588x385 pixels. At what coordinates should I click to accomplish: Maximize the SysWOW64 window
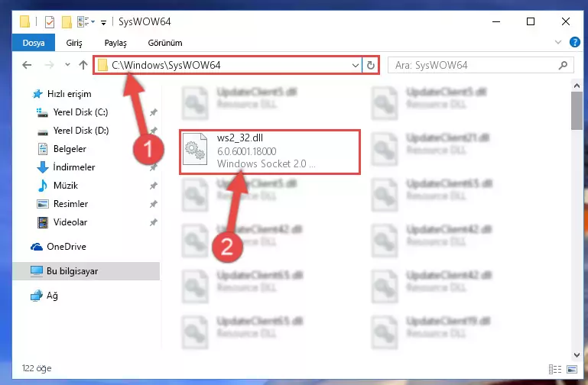531,21
